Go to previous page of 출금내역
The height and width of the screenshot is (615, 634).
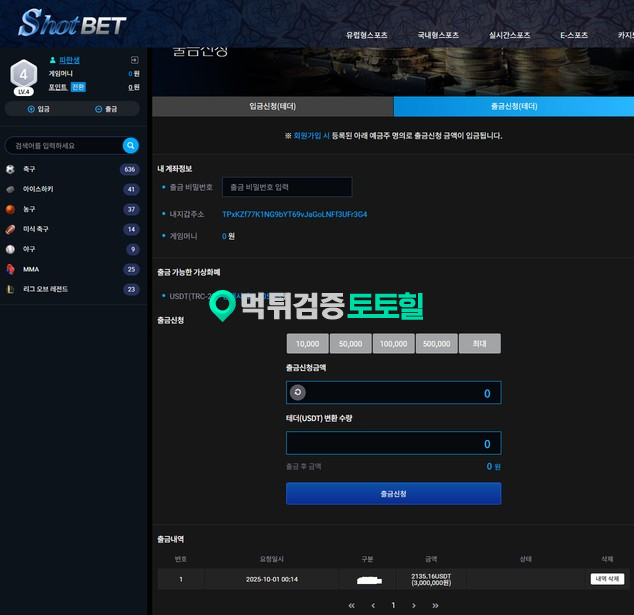point(373,605)
